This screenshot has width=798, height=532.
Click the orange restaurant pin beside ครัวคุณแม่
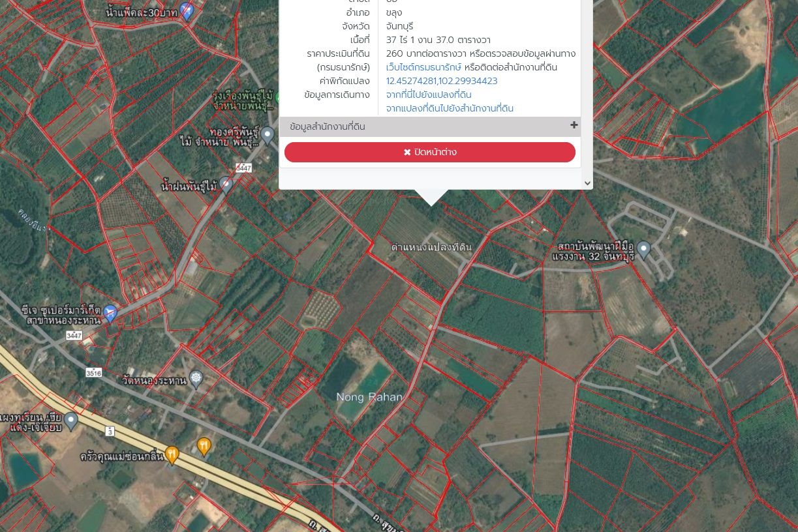[x=204, y=447]
